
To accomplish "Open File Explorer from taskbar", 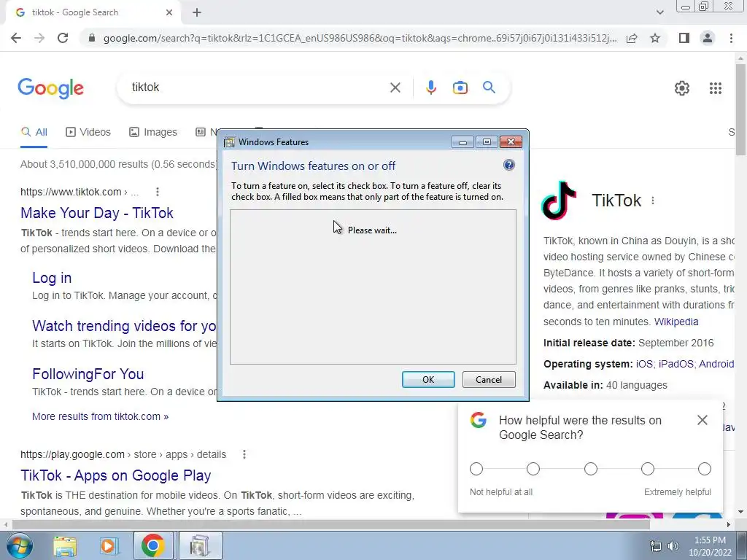I will (x=65, y=546).
